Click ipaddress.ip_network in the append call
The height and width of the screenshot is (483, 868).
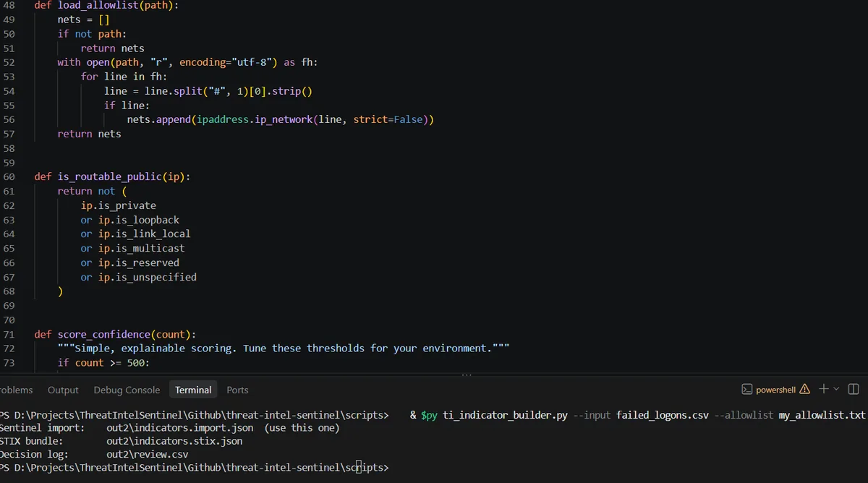point(254,120)
